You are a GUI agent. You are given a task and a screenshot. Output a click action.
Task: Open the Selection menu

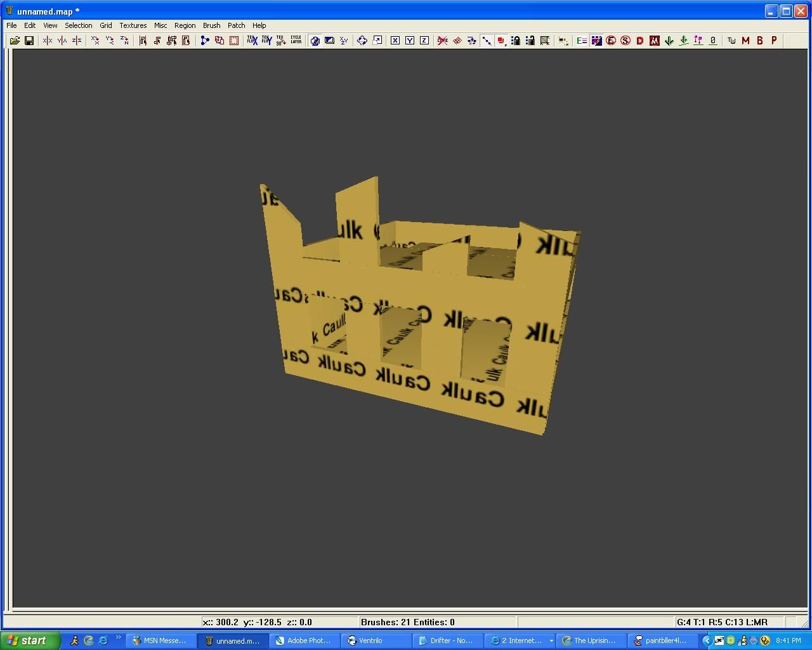78,25
